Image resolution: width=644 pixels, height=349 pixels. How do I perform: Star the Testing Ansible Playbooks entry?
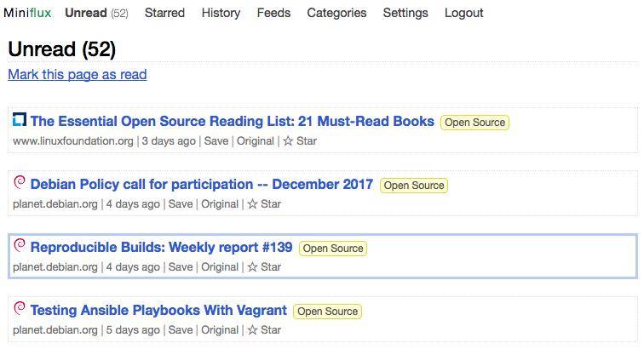click(x=263, y=330)
